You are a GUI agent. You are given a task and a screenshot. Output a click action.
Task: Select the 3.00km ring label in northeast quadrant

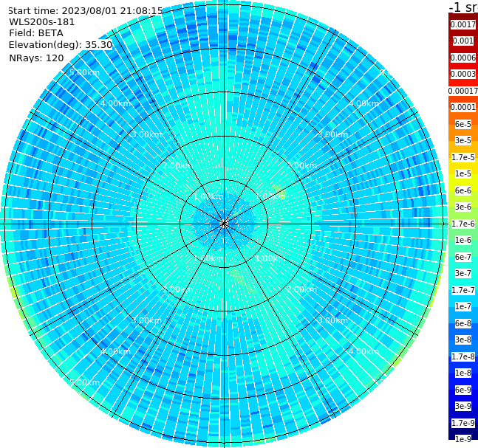332,134
